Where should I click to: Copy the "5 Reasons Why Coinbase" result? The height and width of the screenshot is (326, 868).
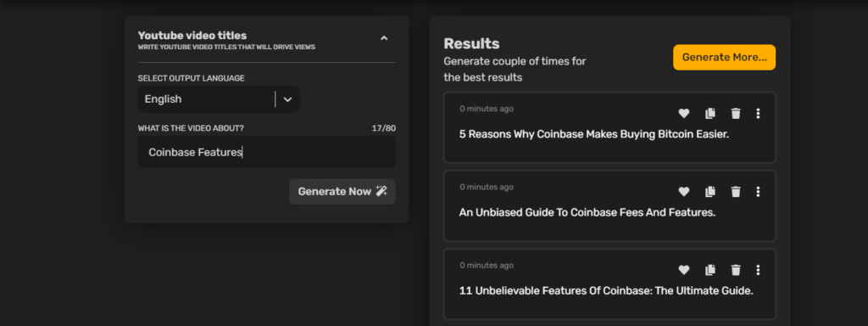[x=710, y=113]
